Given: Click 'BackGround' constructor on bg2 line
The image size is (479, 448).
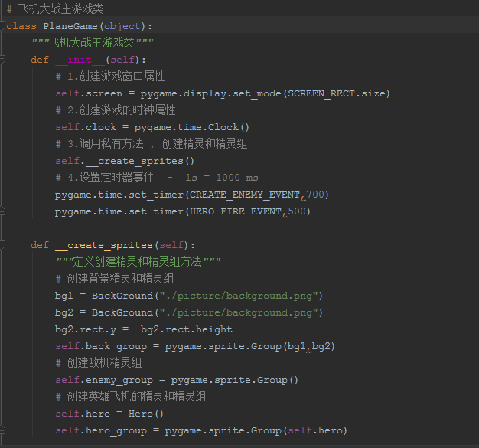Looking at the screenshot, I should [122, 312].
